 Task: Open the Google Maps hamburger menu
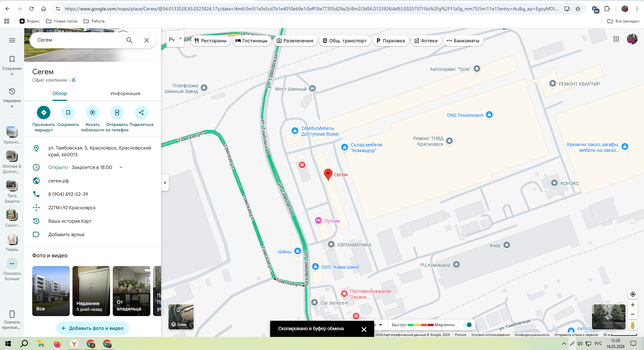(x=12, y=40)
